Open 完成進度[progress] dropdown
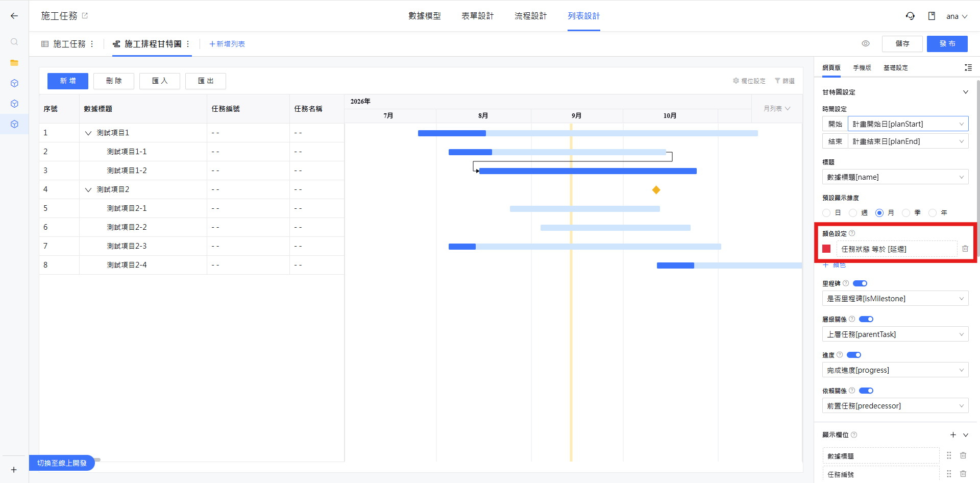Screen dimensions: 980x483 pyautogui.click(x=895, y=370)
